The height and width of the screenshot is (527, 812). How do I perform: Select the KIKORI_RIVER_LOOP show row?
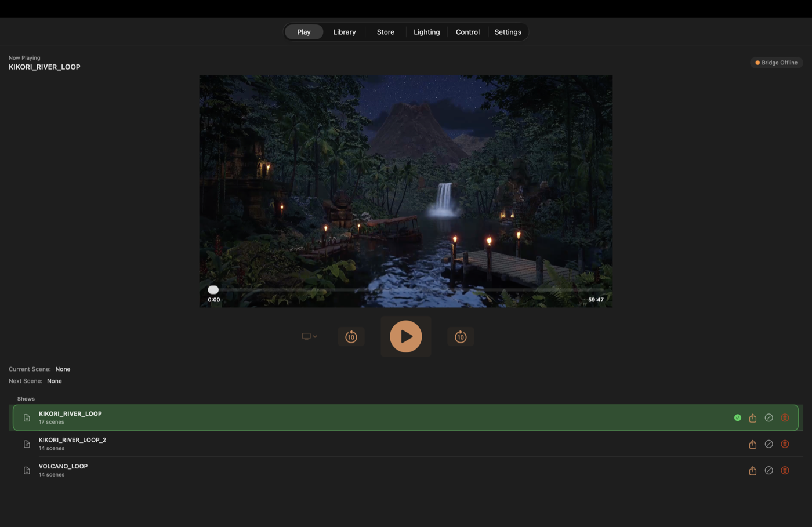click(x=405, y=417)
